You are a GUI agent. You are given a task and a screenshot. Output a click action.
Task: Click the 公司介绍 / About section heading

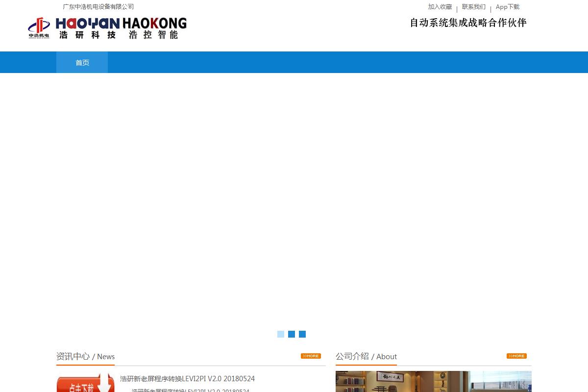point(366,356)
